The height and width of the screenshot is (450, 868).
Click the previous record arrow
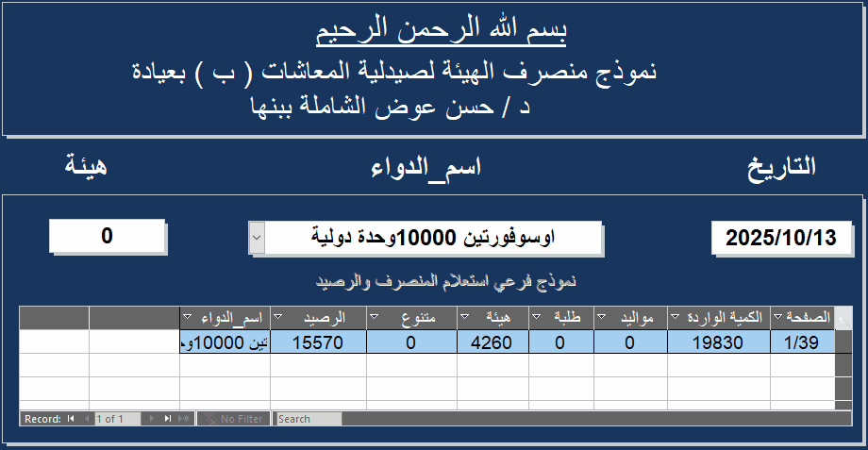[x=86, y=419]
